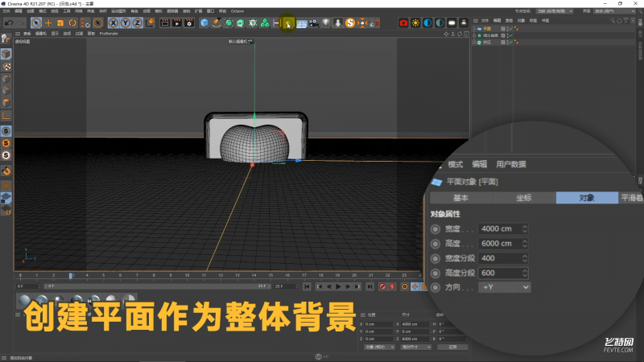644x362 pixels.
Task: Toggle the X axis lock
Action: pos(114,23)
